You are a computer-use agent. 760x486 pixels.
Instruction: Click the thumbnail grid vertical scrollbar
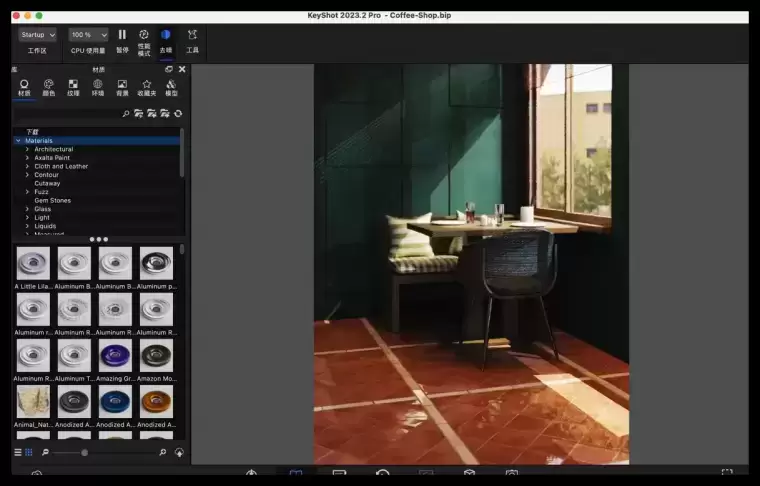point(182,249)
